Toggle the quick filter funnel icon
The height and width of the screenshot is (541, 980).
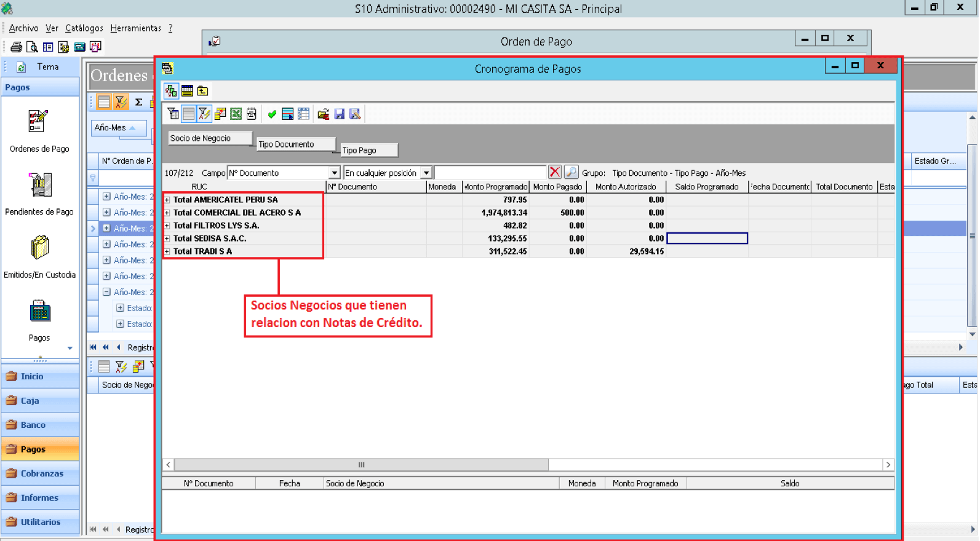click(x=204, y=114)
